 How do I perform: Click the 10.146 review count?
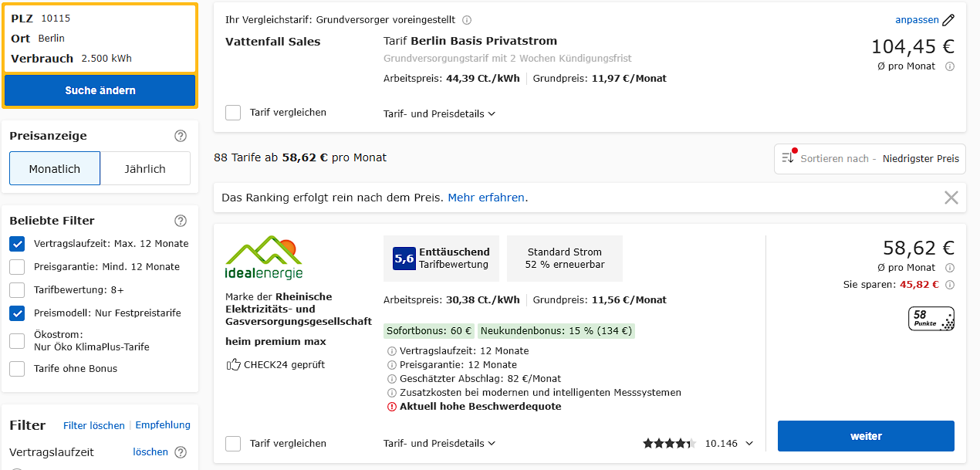click(x=721, y=444)
